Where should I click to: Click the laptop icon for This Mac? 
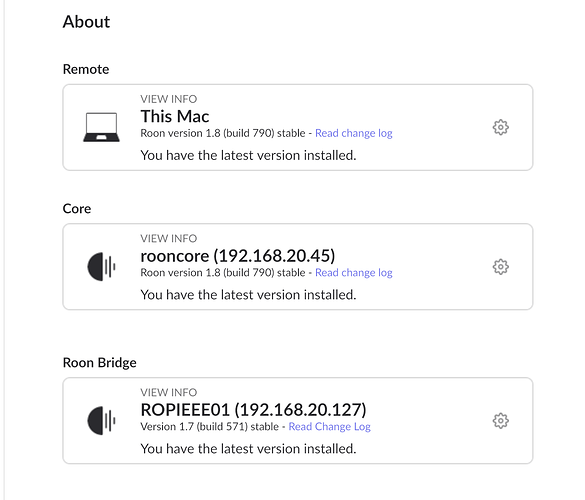pyautogui.click(x=101, y=127)
